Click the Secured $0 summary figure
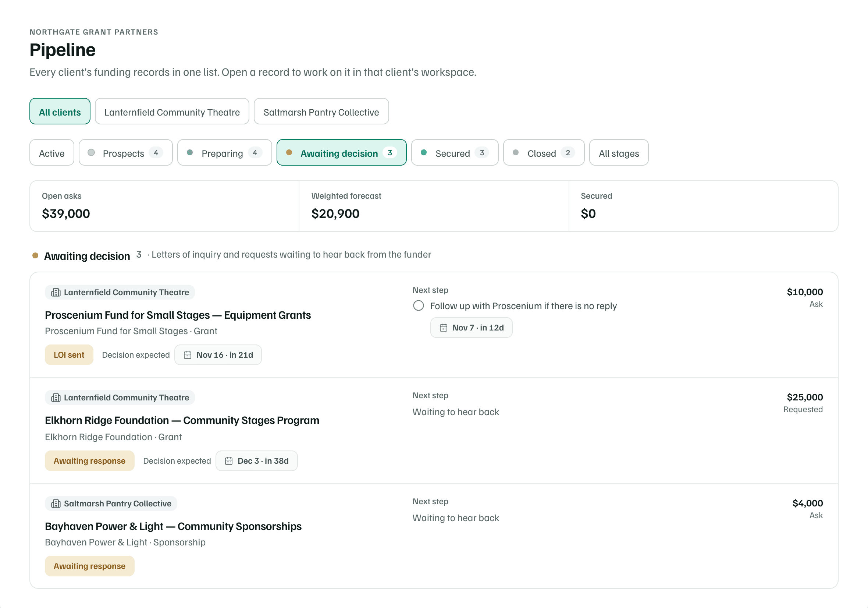Screen dimensions: 868x608 [x=588, y=213]
